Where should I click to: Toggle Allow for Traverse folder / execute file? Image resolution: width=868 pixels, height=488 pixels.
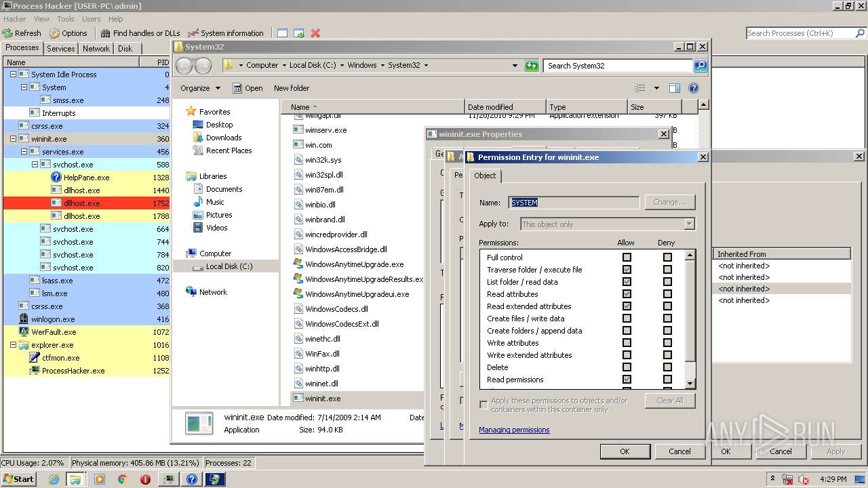627,270
